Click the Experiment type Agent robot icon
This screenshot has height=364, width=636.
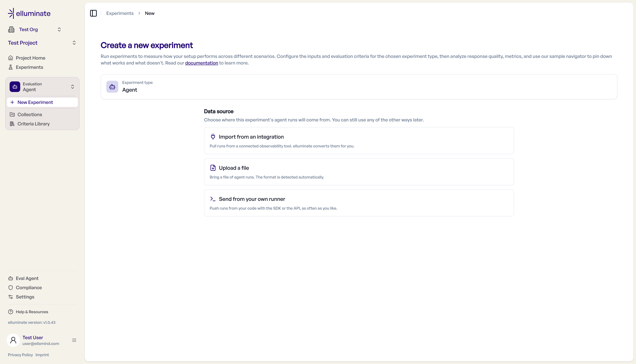pos(112,87)
